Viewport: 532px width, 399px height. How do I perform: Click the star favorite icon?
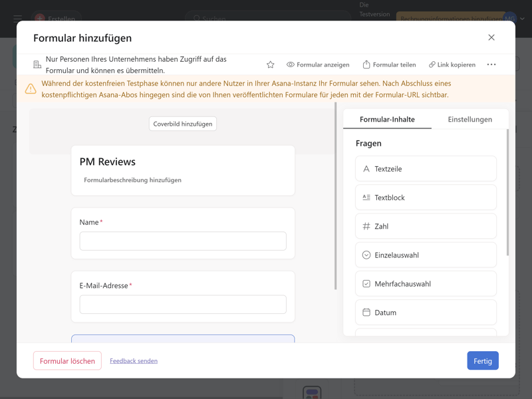[270, 65]
